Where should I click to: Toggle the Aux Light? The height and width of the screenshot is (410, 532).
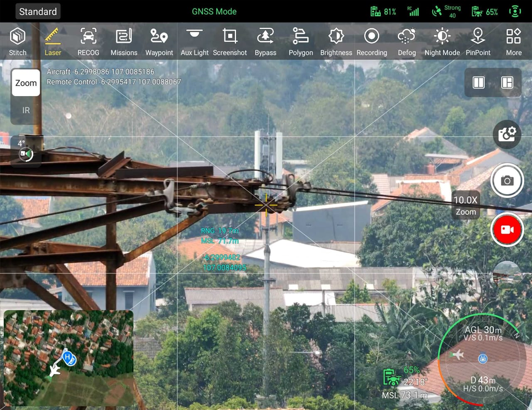195,41
